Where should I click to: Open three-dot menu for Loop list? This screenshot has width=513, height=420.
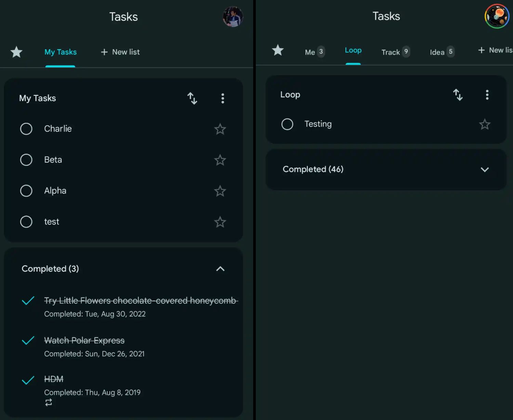[487, 95]
